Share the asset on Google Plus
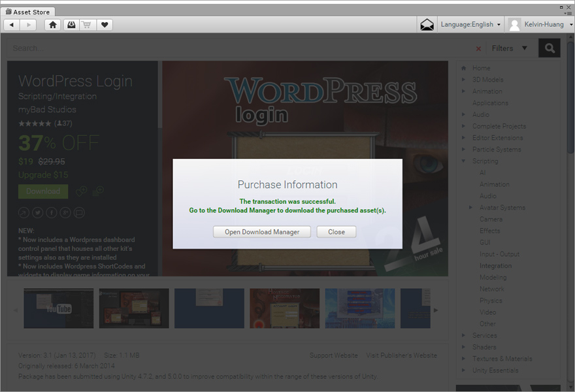The width and height of the screenshot is (575, 392). (x=65, y=212)
